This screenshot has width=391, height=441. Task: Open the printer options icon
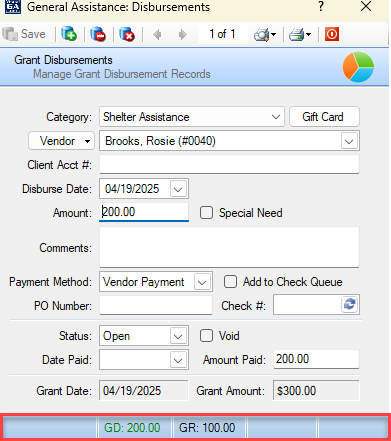(x=300, y=34)
